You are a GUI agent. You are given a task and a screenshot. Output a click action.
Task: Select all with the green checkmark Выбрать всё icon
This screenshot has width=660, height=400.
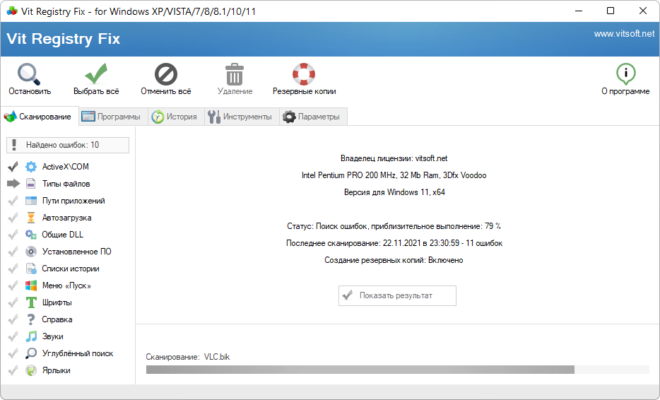pos(96,74)
